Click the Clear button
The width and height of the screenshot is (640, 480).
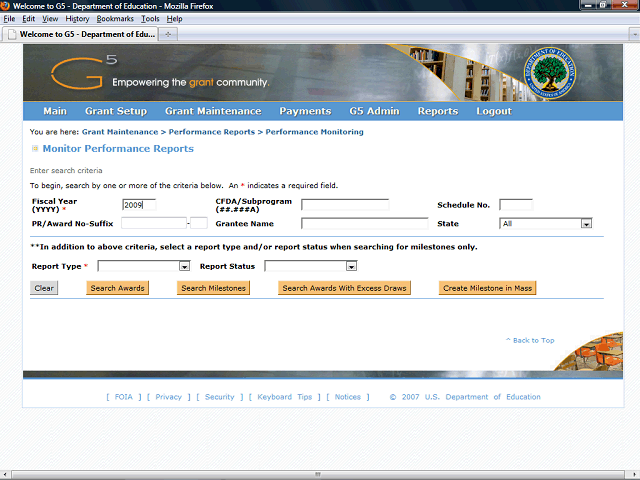click(44, 288)
